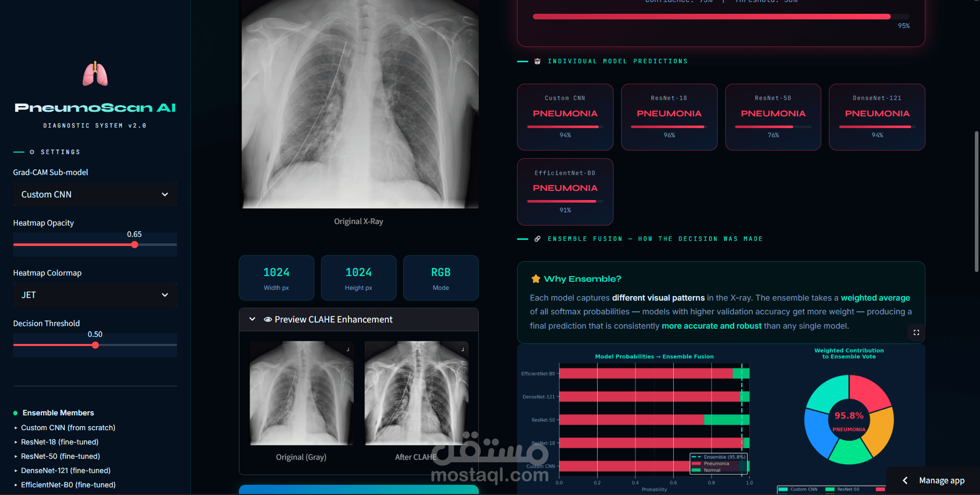980x495 pixels.
Task: Click the Original (Gray) preview thumbnail
Action: click(x=302, y=393)
